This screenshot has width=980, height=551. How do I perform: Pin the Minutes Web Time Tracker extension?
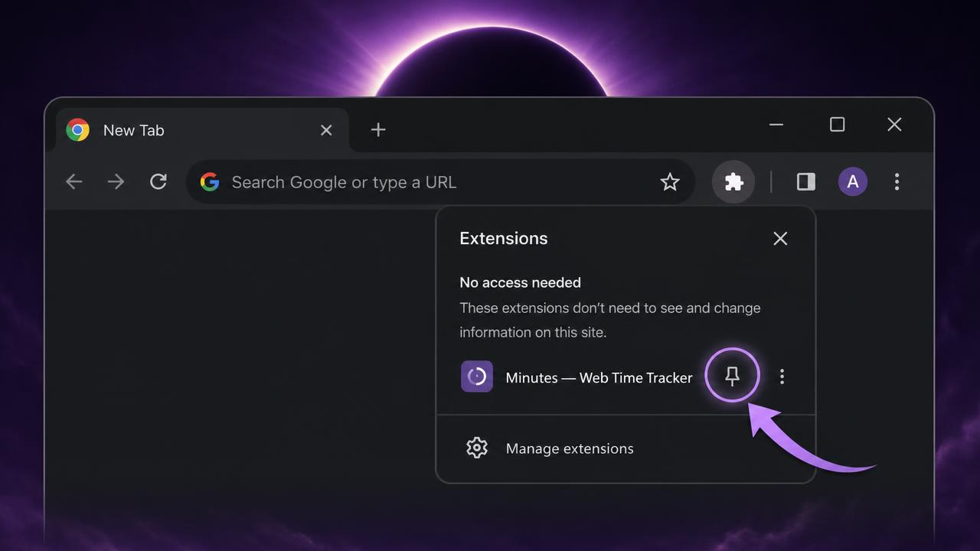[x=732, y=376]
